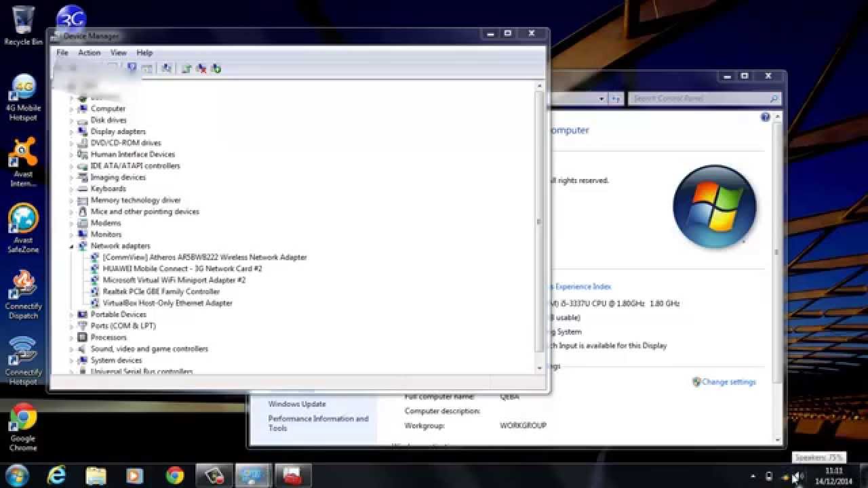Open the Recycle Bin desktop icon

tap(23, 26)
